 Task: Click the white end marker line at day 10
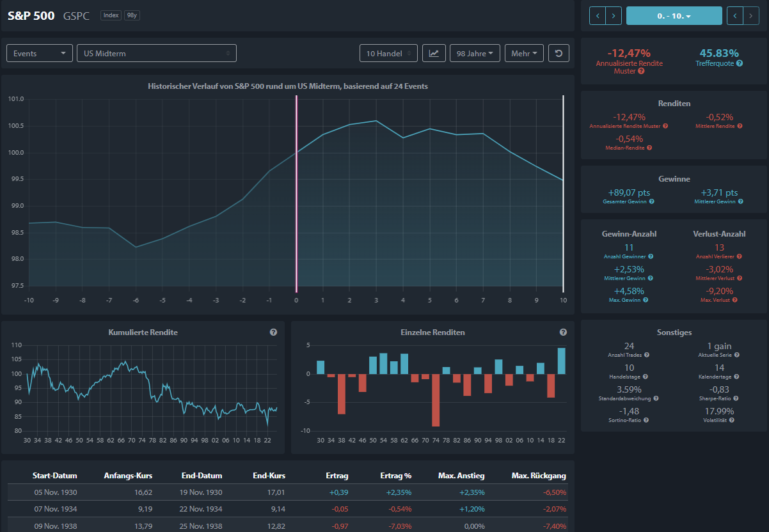click(563, 193)
